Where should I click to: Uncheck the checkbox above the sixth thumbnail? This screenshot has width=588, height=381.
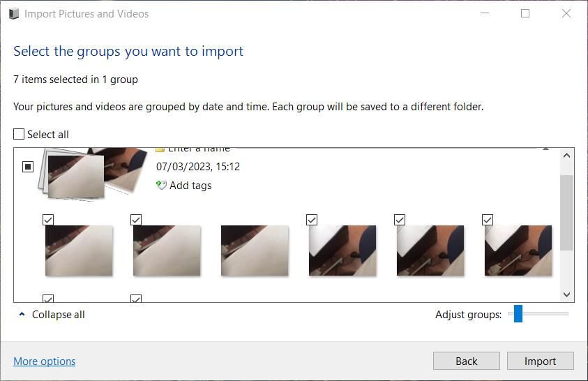[488, 220]
